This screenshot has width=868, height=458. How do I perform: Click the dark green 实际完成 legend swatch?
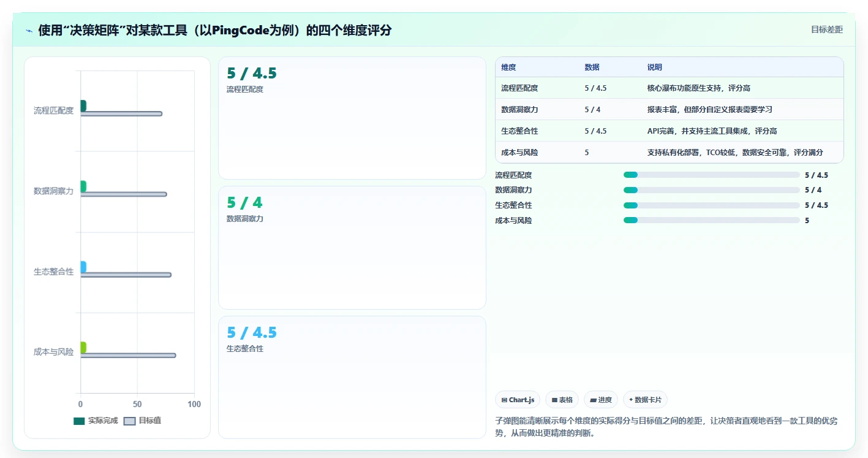[79, 421]
